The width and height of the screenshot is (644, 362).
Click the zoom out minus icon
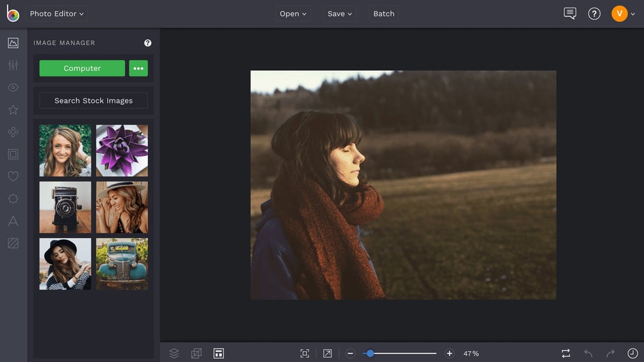click(x=351, y=353)
